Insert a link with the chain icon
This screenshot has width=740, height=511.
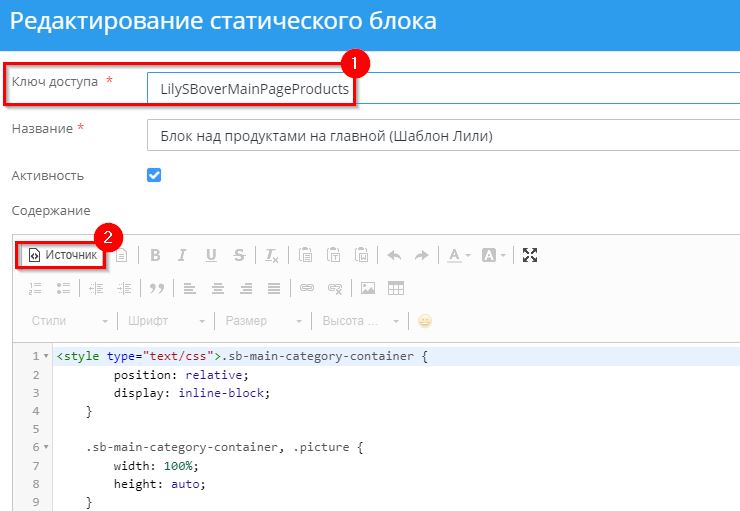click(x=307, y=288)
